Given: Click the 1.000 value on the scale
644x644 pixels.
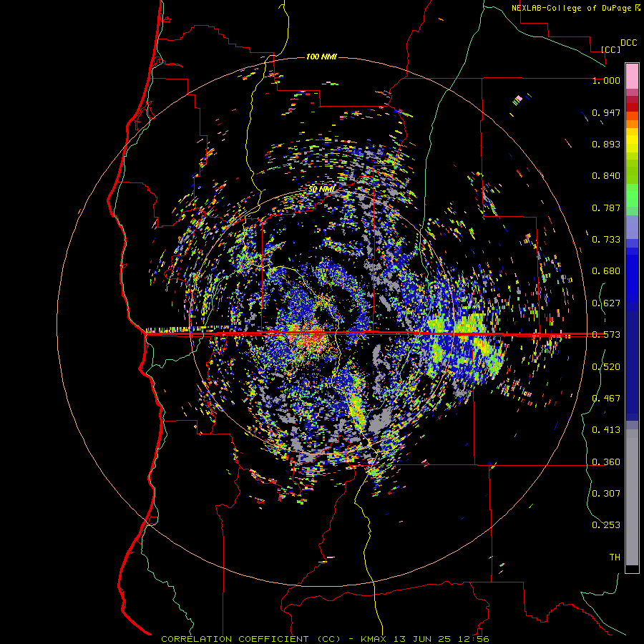Looking at the screenshot, I should [606, 80].
